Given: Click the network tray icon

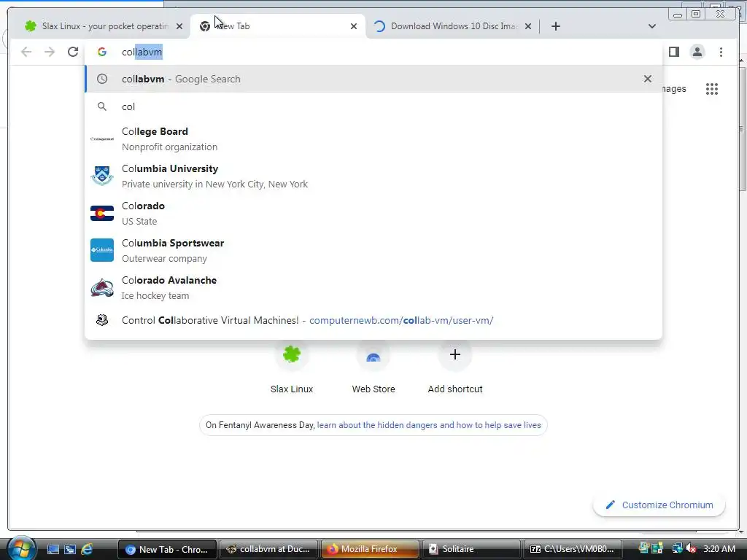Looking at the screenshot, I should (x=677, y=548).
